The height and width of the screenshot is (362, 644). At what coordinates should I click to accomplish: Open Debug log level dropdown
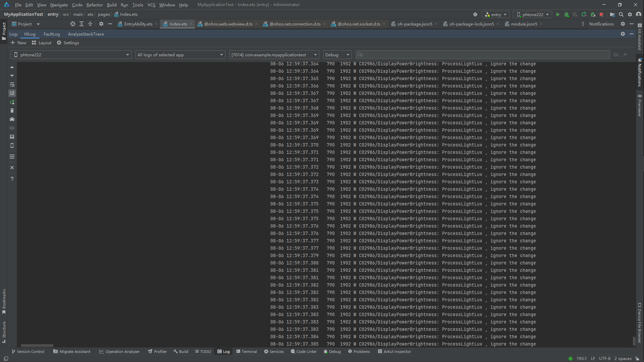[337, 55]
